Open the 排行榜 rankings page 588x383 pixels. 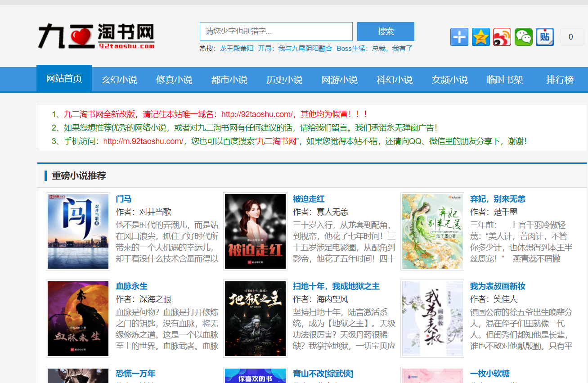pos(560,80)
